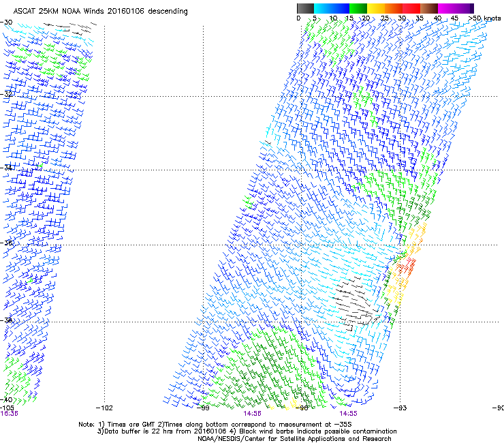Click the legend label '25'
The height and width of the screenshot is (443, 504).
384,18
